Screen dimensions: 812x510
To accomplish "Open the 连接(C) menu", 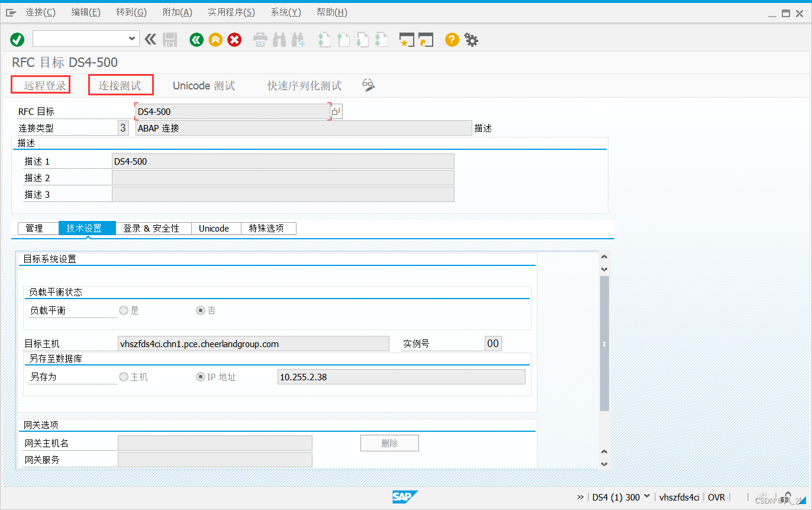I will coord(41,12).
